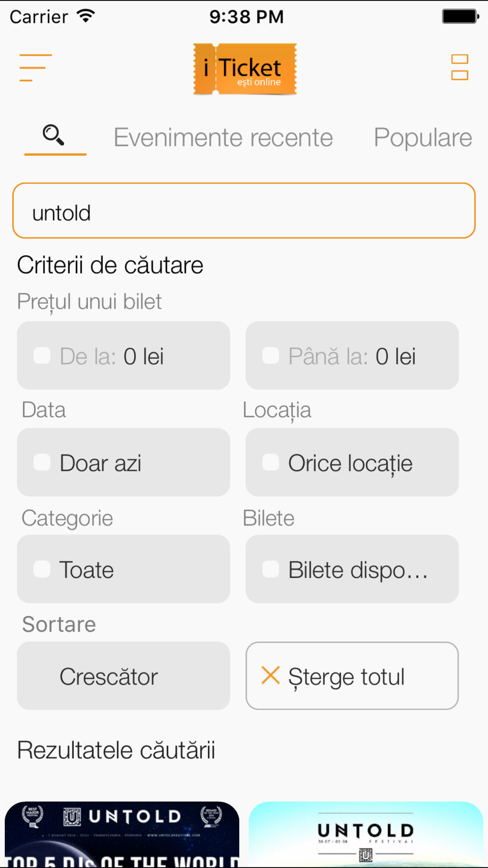This screenshot has width=488, height=868.
Task: Enable the Doar azi checkbox
Action: (42, 462)
